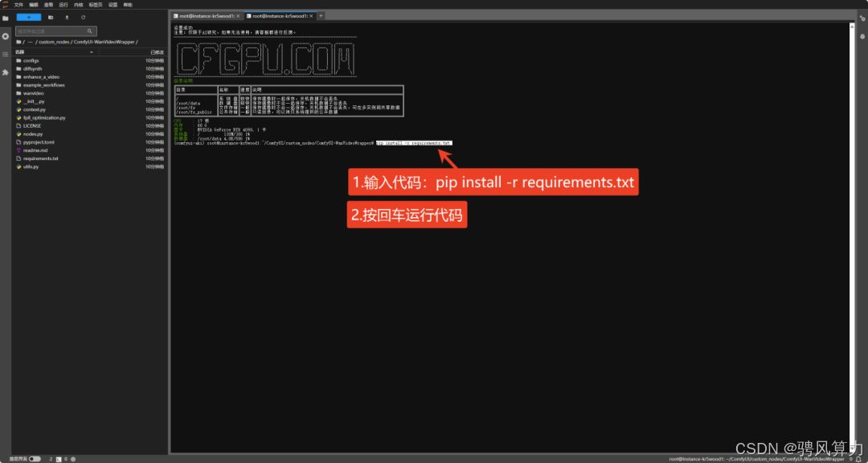Open the 运行 menu

(63, 5)
